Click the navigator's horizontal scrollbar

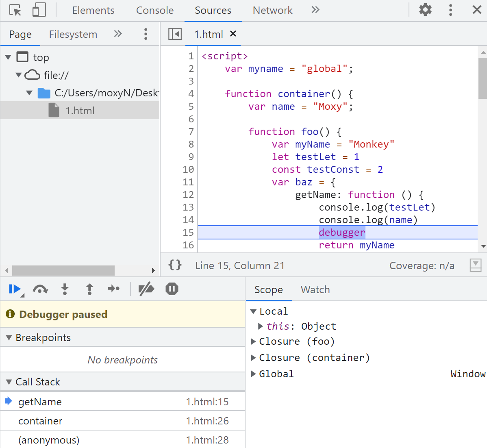63,270
